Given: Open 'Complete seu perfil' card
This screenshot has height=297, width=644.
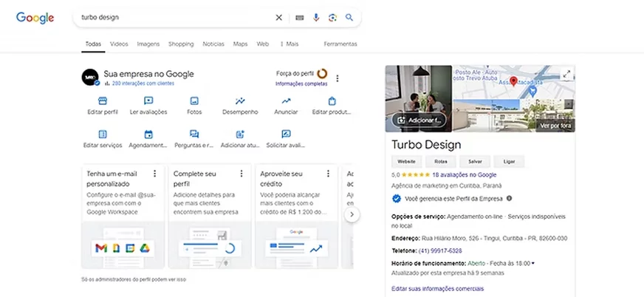Looking at the screenshot, I should click(x=210, y=216).
